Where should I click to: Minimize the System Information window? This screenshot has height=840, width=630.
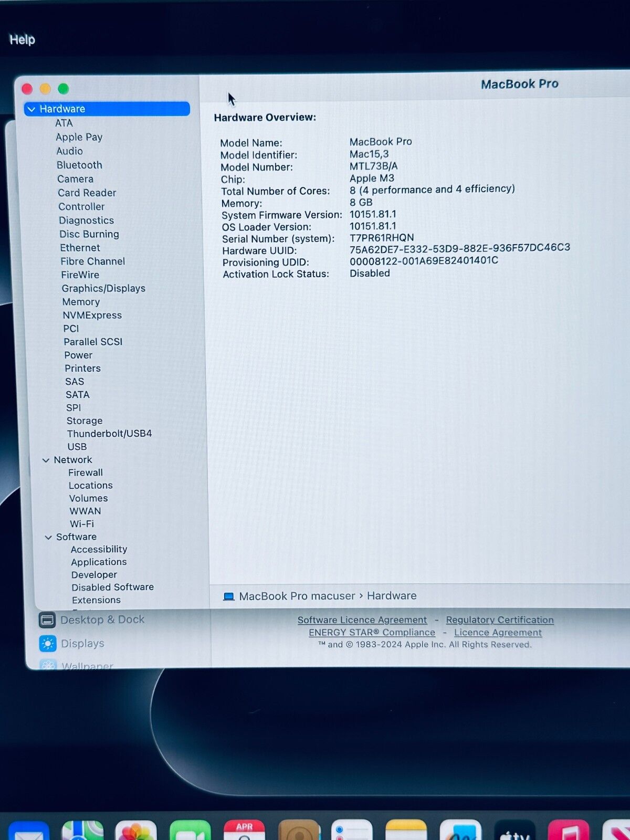point(46,89)
